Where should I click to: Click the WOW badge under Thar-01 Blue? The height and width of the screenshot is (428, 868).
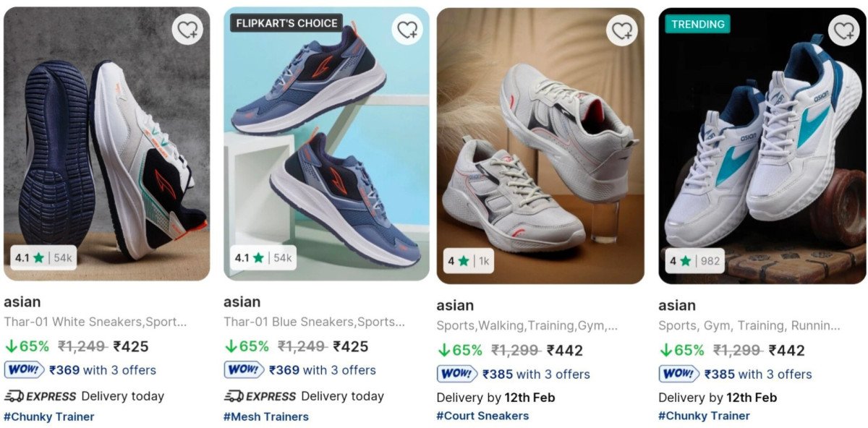244,369
